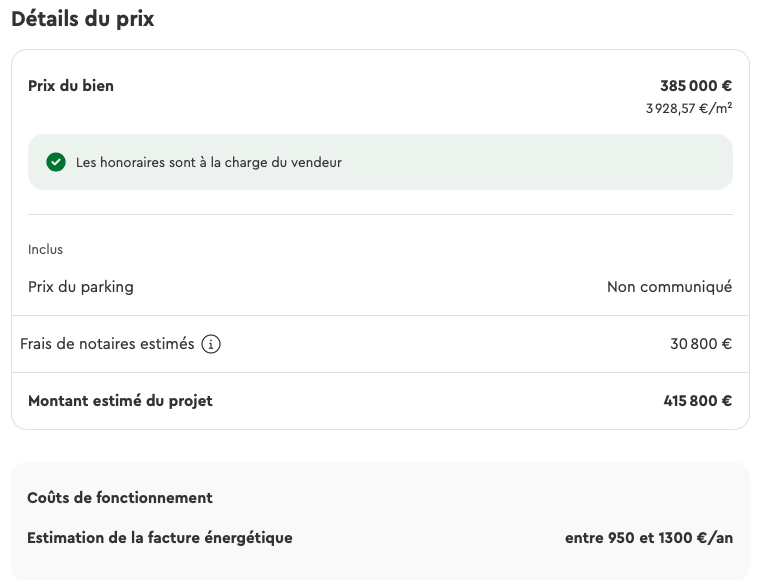
Task: Click the 415 800 € project total
Action: tap(697, 401)
